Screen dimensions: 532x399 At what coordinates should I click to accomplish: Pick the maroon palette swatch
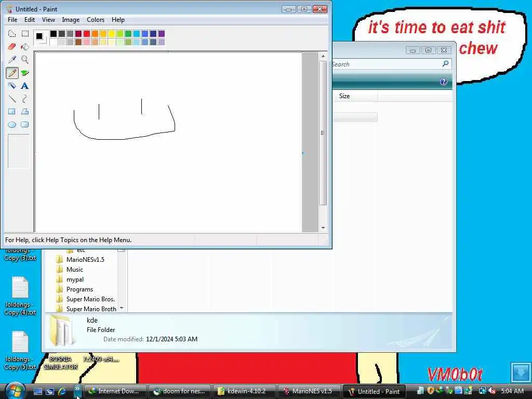[78, 34]
